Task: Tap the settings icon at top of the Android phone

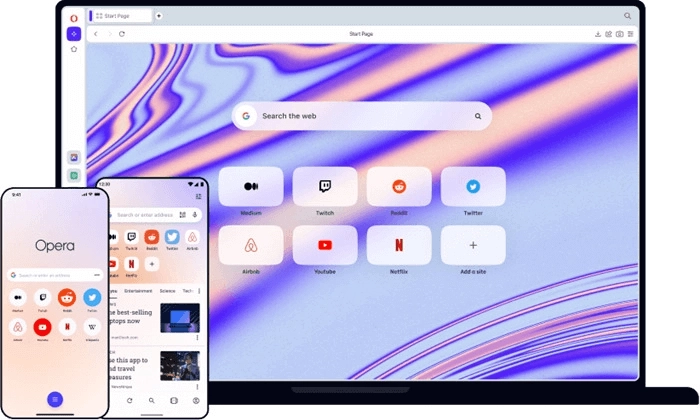Action: click(198, 196)
